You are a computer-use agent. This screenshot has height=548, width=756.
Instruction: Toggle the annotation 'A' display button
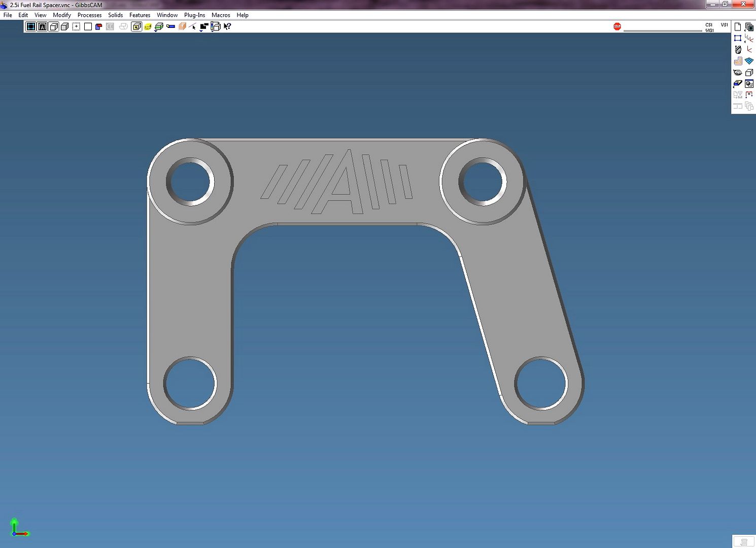point(43,26)
